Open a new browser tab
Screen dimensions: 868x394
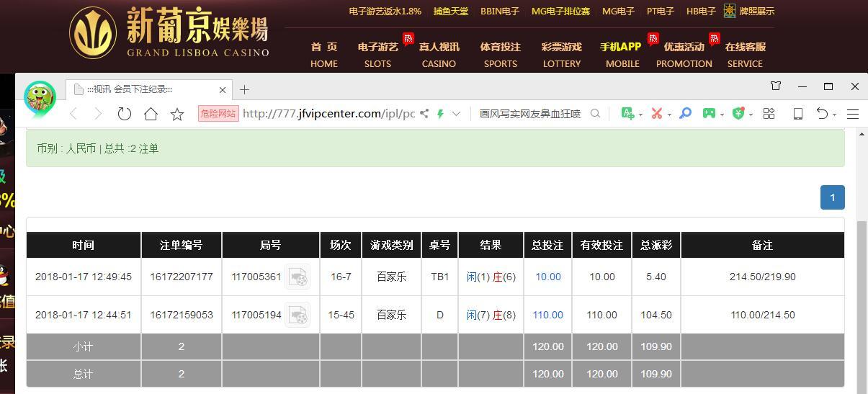click(x=244, y=89)
